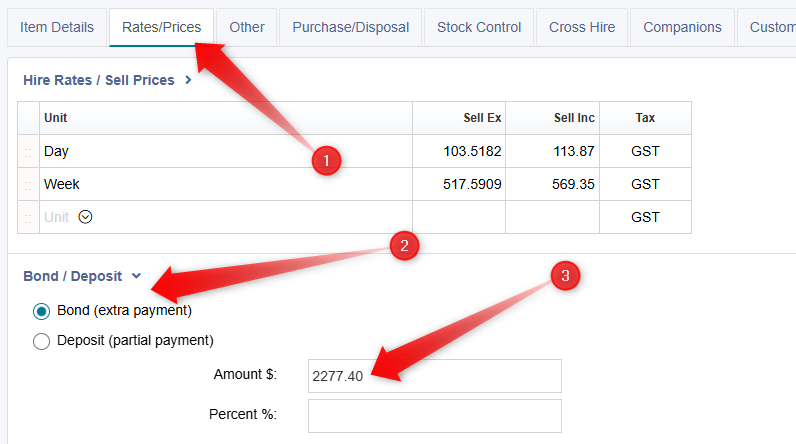Grab the Week row drag handle
The height and width of the screenshot is (444, 796).
(x=28, y=185)
